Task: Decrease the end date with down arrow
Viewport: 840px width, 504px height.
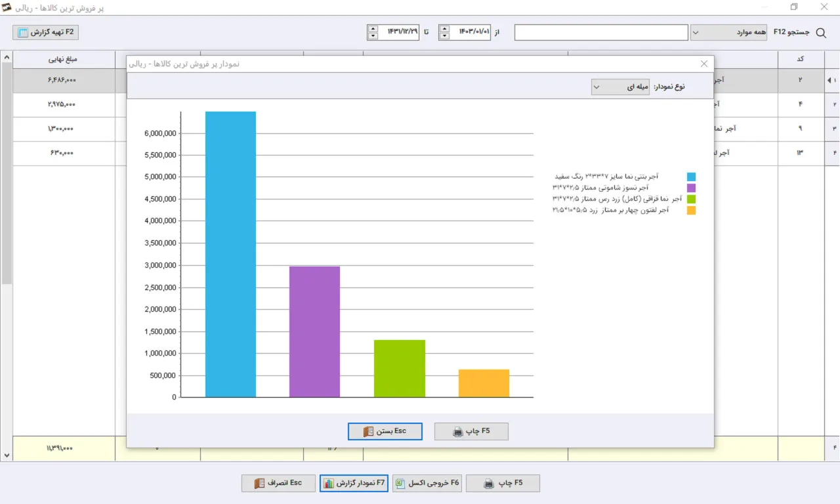Action: 373,36
